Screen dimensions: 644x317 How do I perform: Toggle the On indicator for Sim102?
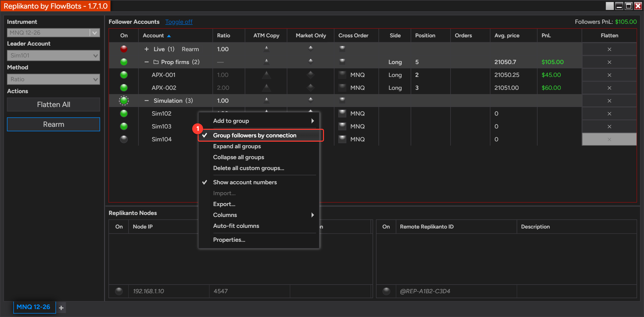[x=124, y=113]
